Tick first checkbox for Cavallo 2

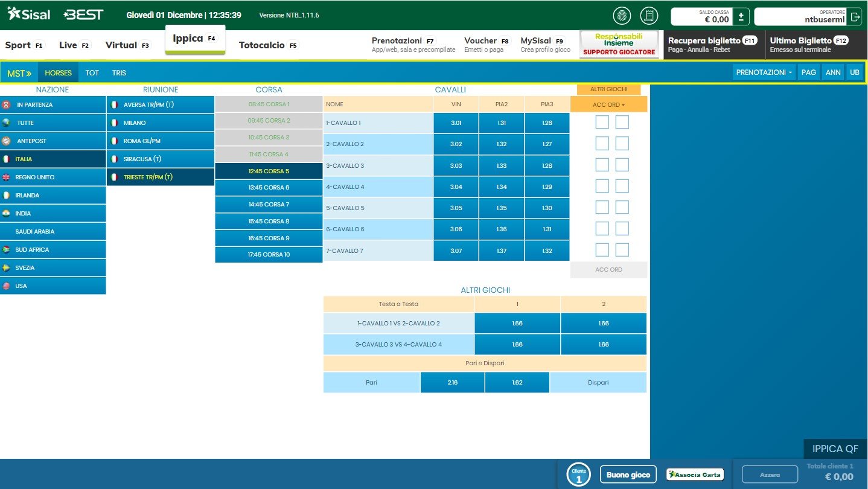click(602, 144)
